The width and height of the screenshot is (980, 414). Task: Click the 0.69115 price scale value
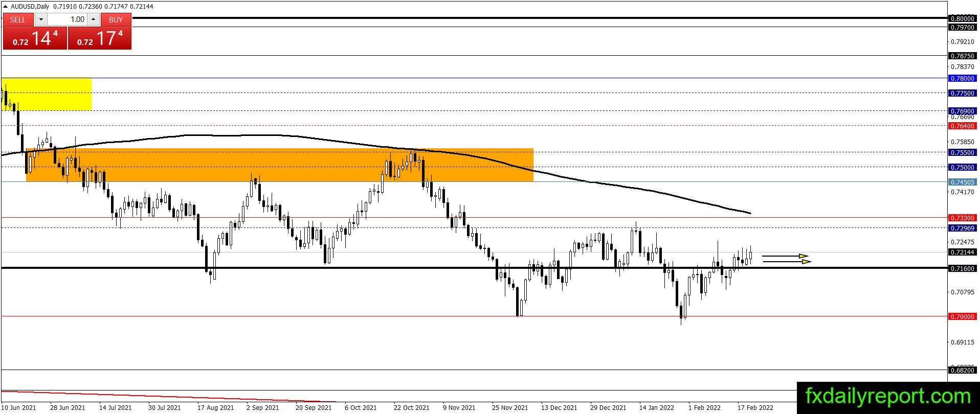[x=962, y=342]
